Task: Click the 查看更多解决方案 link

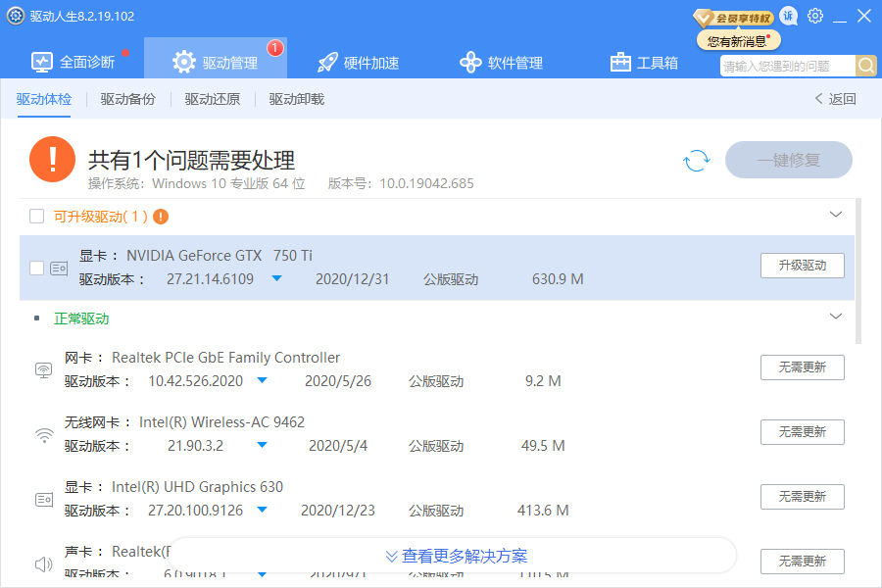Action: pos(456,556)
